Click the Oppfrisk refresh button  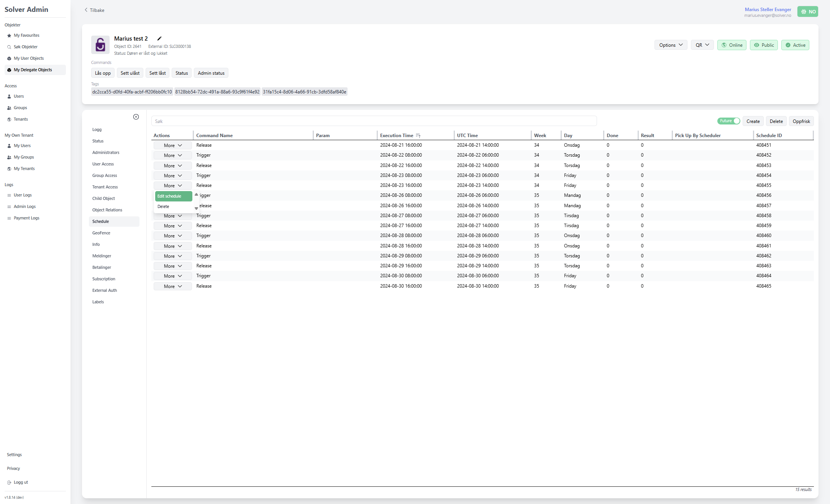801,121
